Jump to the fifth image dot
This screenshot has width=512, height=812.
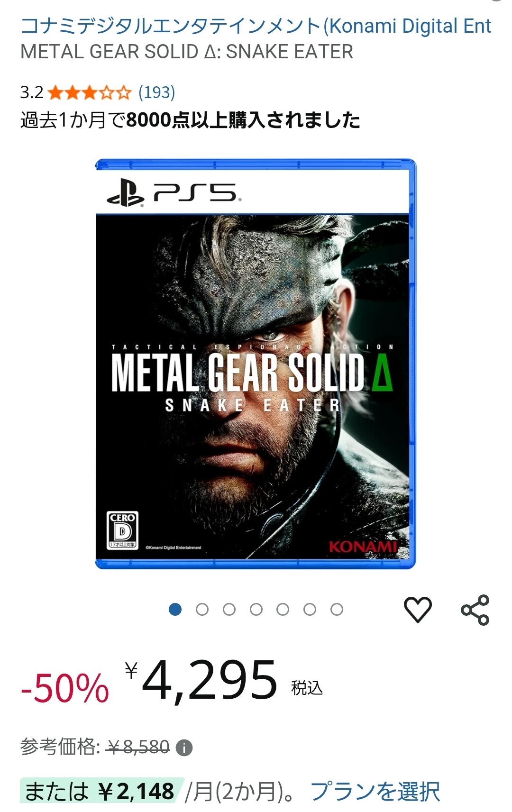click(x=283, y=610)
